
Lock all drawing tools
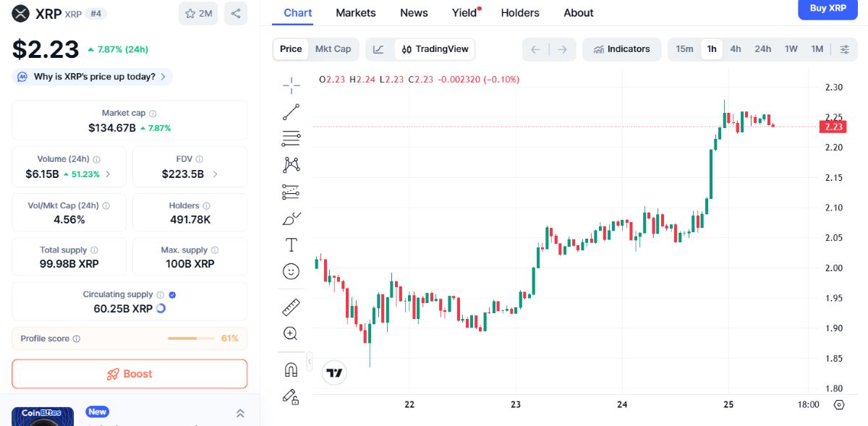click(x=291, y=396)
